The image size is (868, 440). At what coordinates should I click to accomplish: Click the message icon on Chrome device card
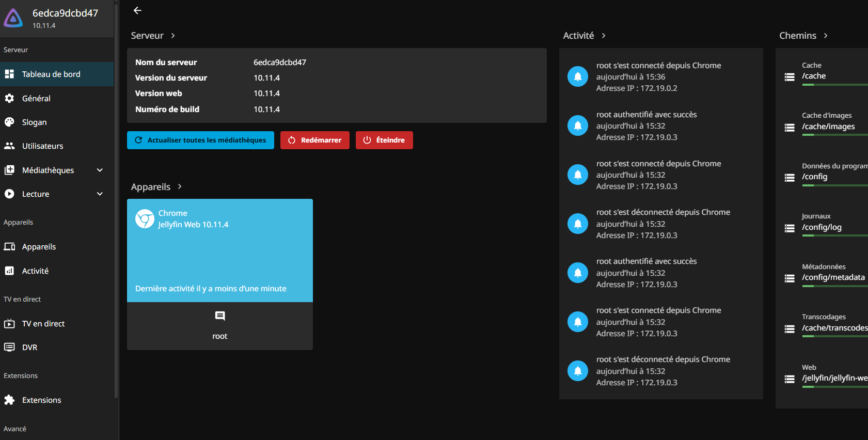tap(220, 316)
